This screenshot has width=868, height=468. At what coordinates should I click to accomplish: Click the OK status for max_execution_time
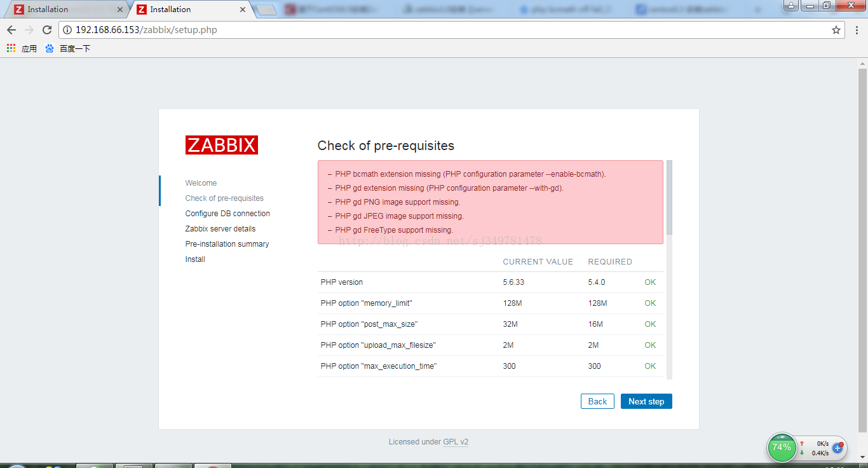pyautogui.click(x=650, y=366)
